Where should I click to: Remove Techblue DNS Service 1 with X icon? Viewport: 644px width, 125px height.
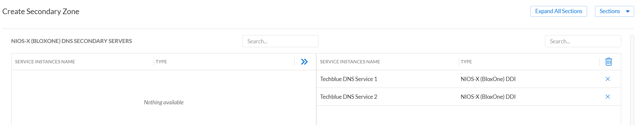608,79
